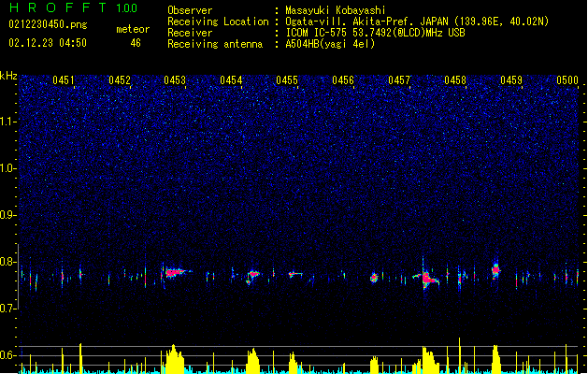
Task: Click the 0500 time marker
Action: coord(567,80)
